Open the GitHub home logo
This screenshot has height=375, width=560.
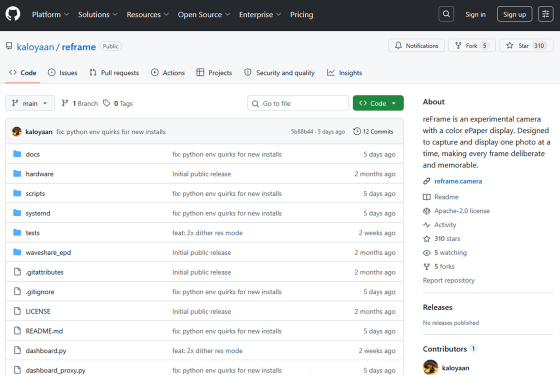click(13, 14)
